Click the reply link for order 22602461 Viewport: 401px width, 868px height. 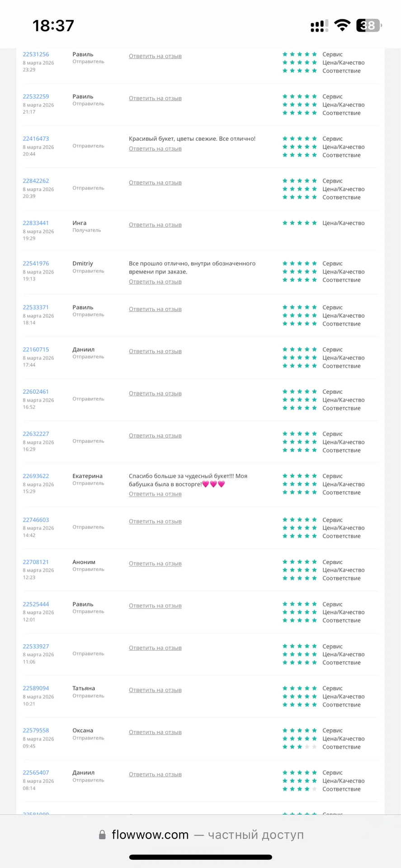[155, 393]
